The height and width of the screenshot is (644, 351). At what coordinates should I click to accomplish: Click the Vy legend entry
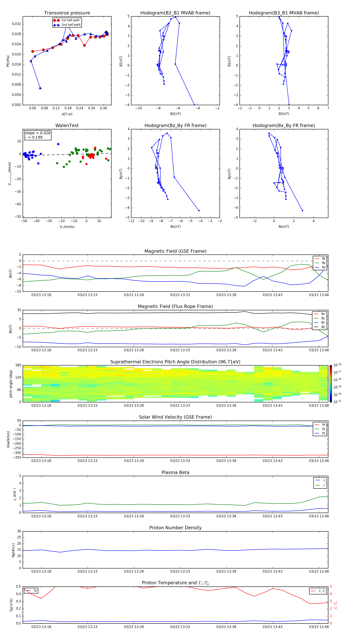[320, 429]
